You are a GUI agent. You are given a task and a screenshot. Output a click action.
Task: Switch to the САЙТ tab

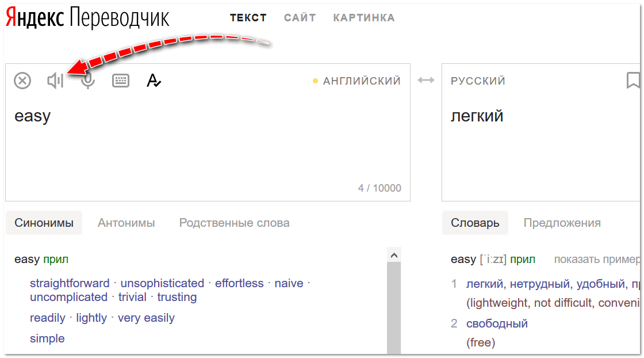(x=300, y=18)
